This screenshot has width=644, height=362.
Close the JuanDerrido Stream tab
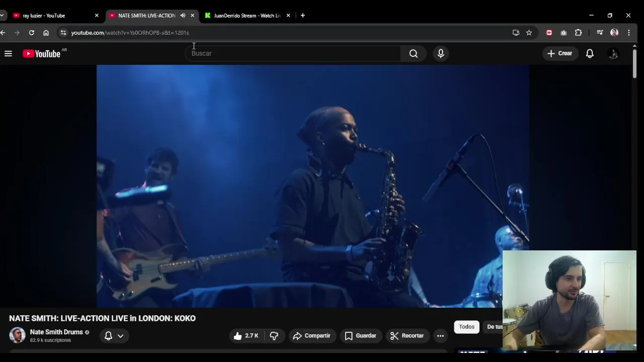[x=288, y=16]
